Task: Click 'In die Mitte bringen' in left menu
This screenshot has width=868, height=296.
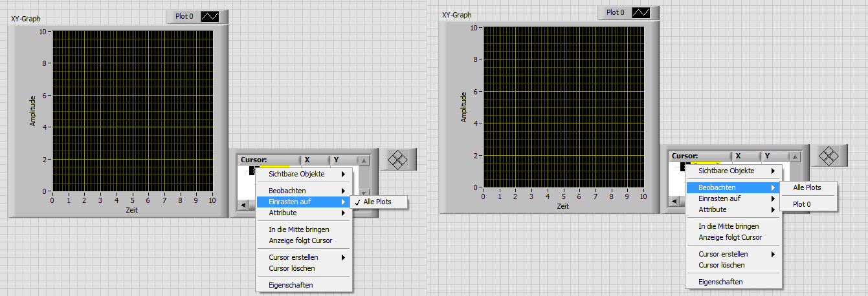Action: click(x=299, y=229)
